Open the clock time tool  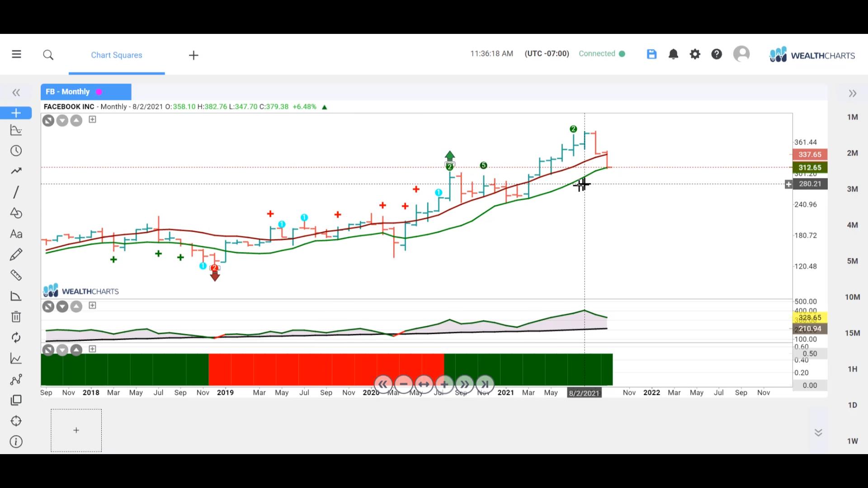coord(16,151)
